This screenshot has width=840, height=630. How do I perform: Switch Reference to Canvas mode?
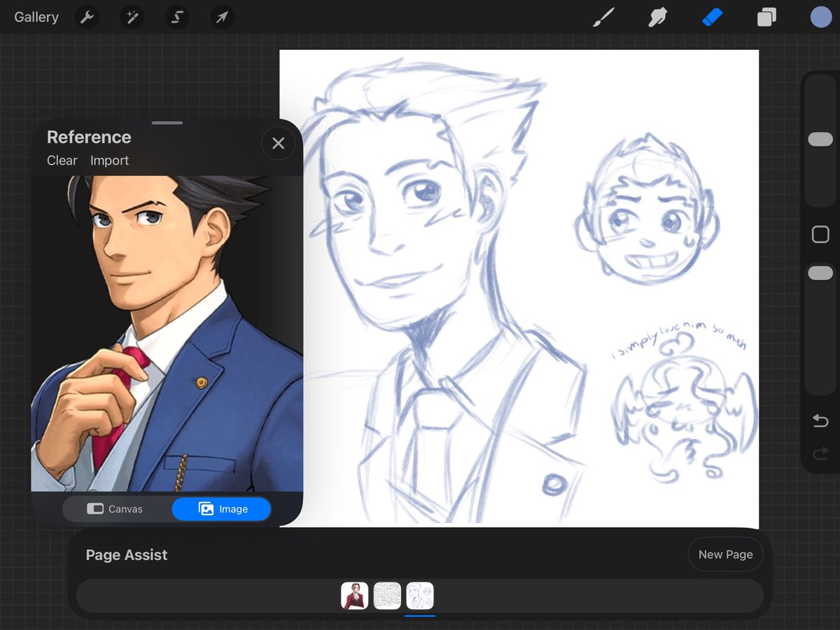(x=116, y=509)
